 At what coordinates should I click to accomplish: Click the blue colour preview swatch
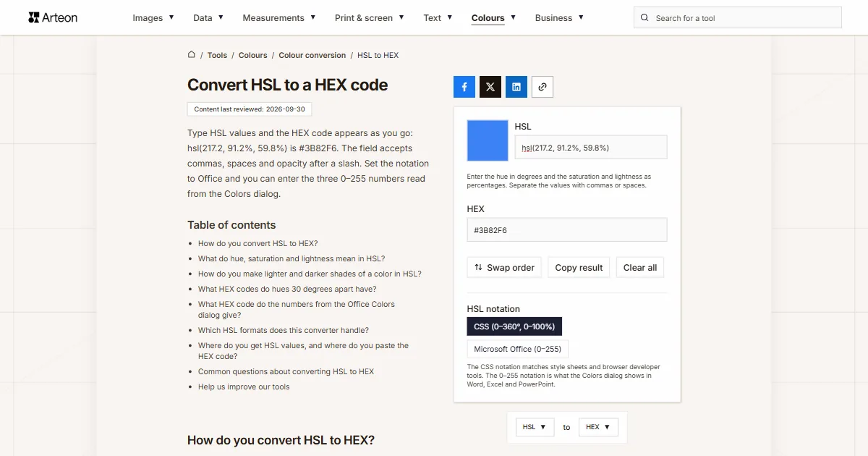488,140
